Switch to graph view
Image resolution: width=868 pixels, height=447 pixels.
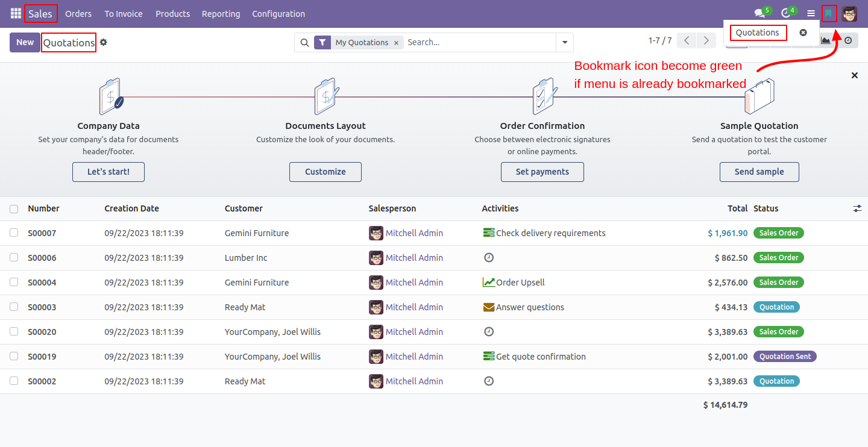coord(826,40)
